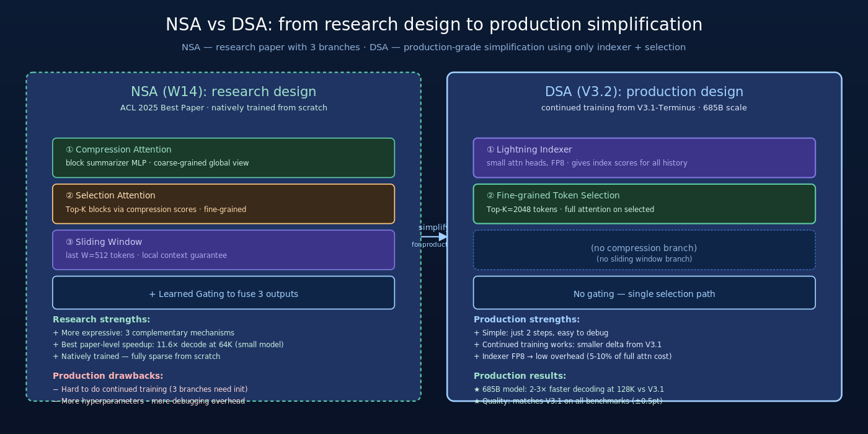Click 'No gating — single selection path'
Image resolution: width=868 pixels, height=434 pixels.
click(x=644, y=294)
